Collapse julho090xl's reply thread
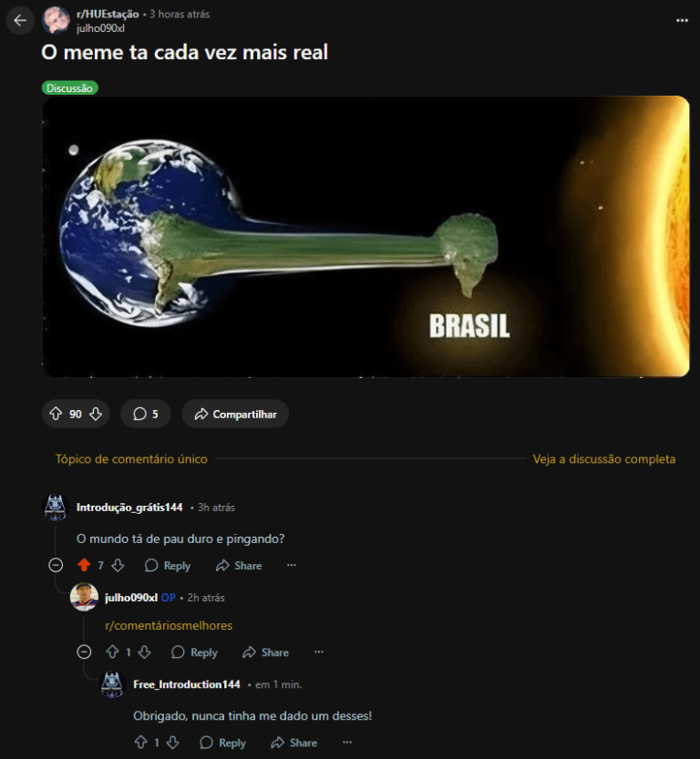Viewport: 700px width, 759px height. point(84,652)
